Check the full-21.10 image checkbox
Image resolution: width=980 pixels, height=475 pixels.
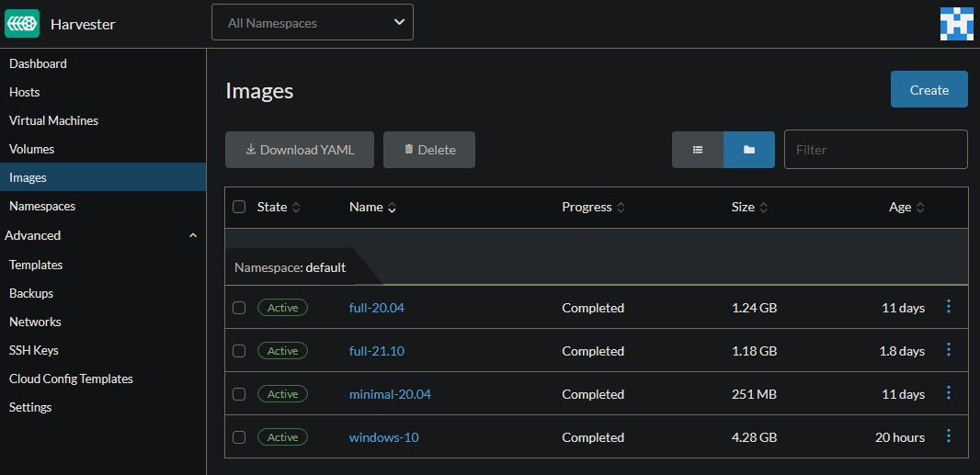239,351
